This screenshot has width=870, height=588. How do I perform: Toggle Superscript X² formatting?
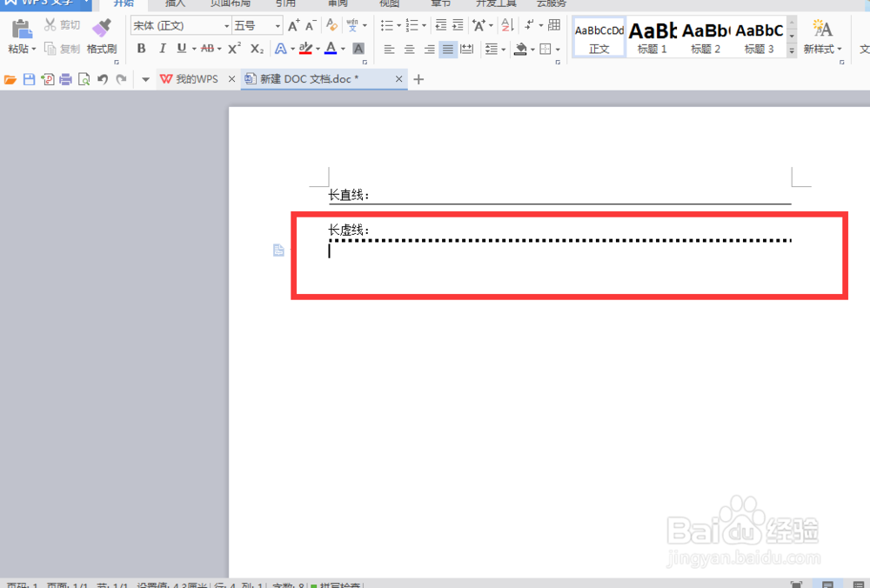coord(234,49)
